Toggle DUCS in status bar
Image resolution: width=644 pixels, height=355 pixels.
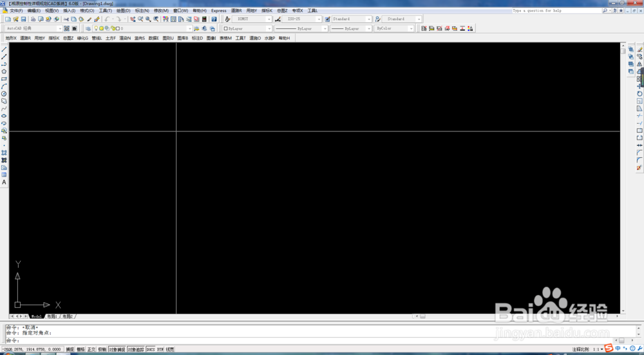pyautogui.click(x=151, y=349)
